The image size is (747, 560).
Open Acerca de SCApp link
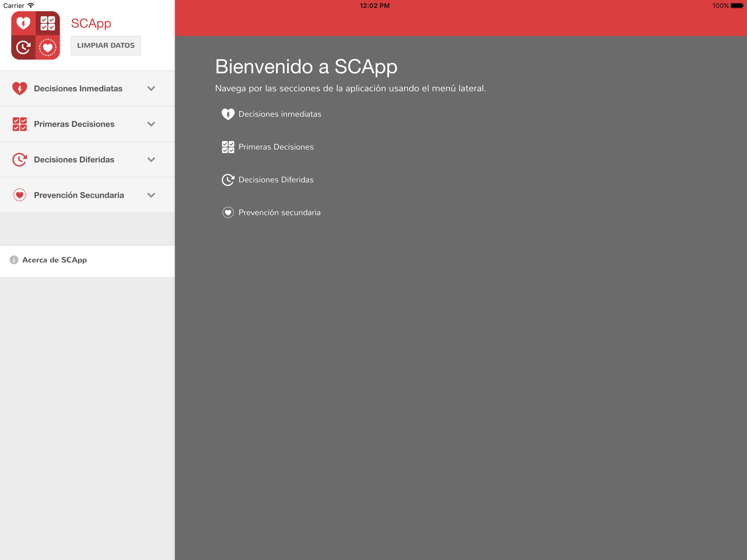[x=55, y=260]
